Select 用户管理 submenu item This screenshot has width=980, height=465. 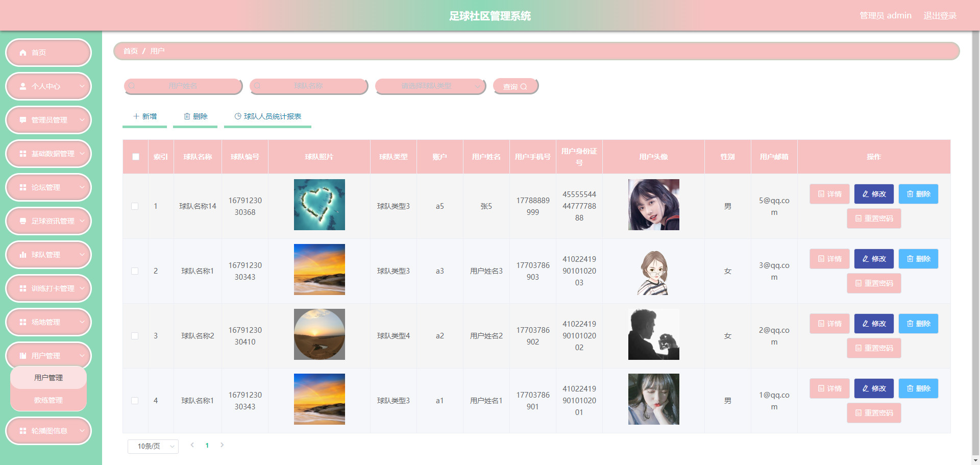(48, 378)
